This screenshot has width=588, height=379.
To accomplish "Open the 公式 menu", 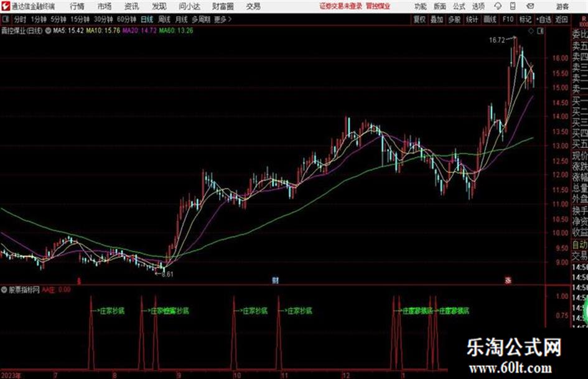I will [459, 6].
